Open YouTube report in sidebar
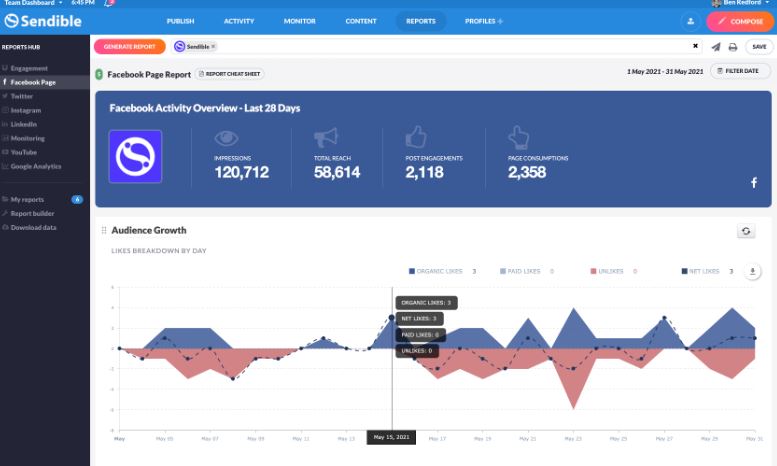The width and height of the screenshot is (777, 466). (23, 152)
